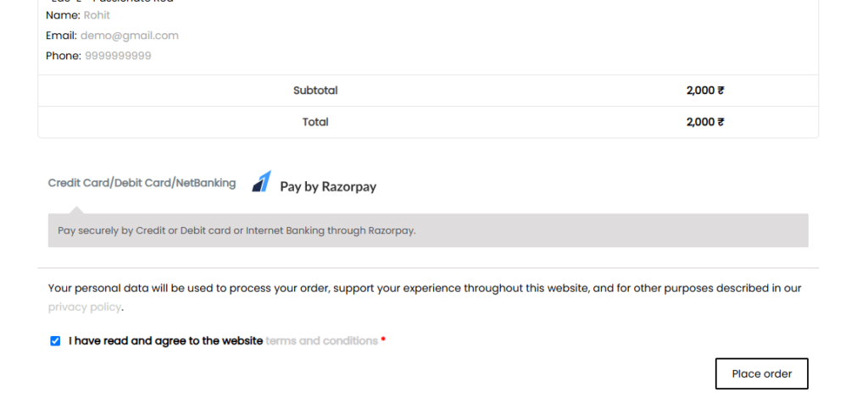Click the personal data notice paragraph

(425, 297)
